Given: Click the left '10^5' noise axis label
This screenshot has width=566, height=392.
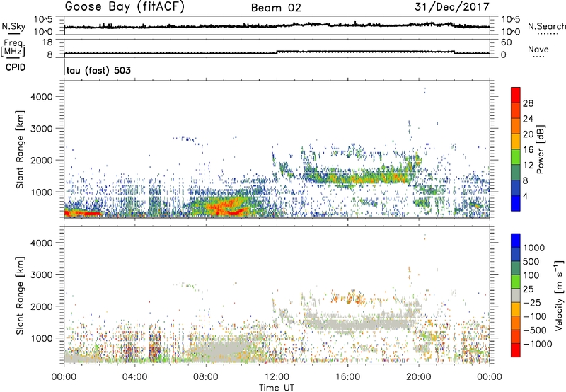Looking at the screenshot, I should coord(43,20).
